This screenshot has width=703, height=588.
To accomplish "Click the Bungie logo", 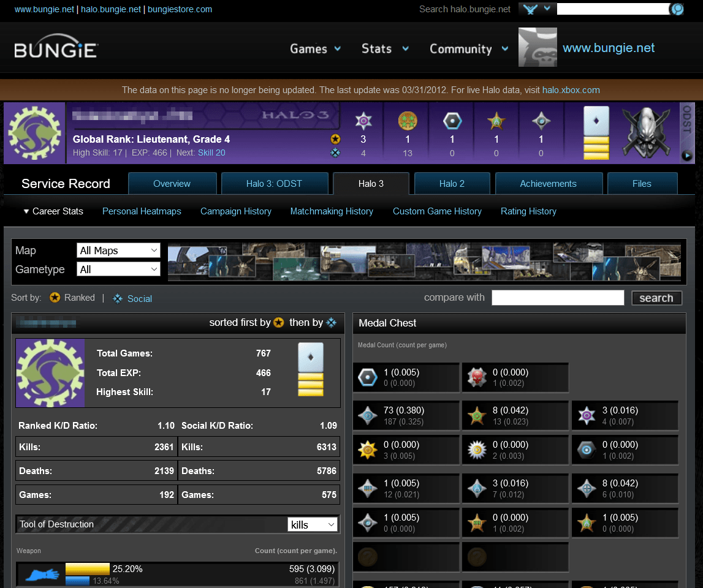I will [56, 49].
